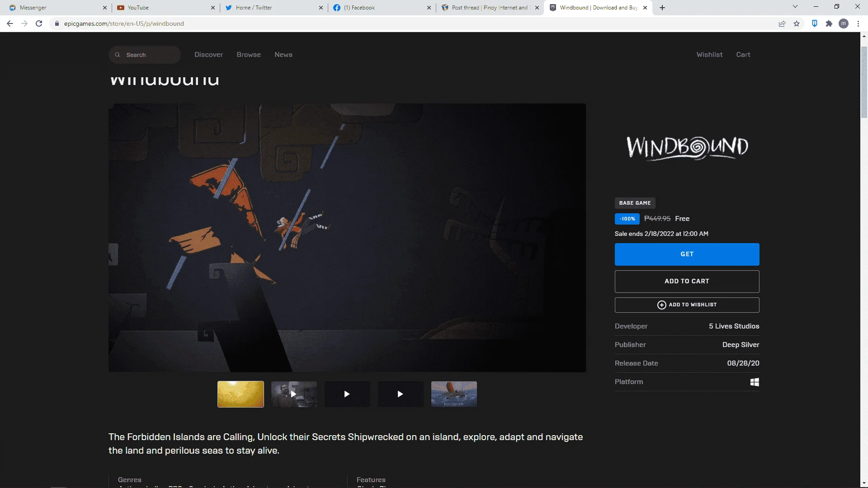The width and height of the screenshot is (868, 488).
Task: Click the Features heading
Action: [x=371, y=480]
